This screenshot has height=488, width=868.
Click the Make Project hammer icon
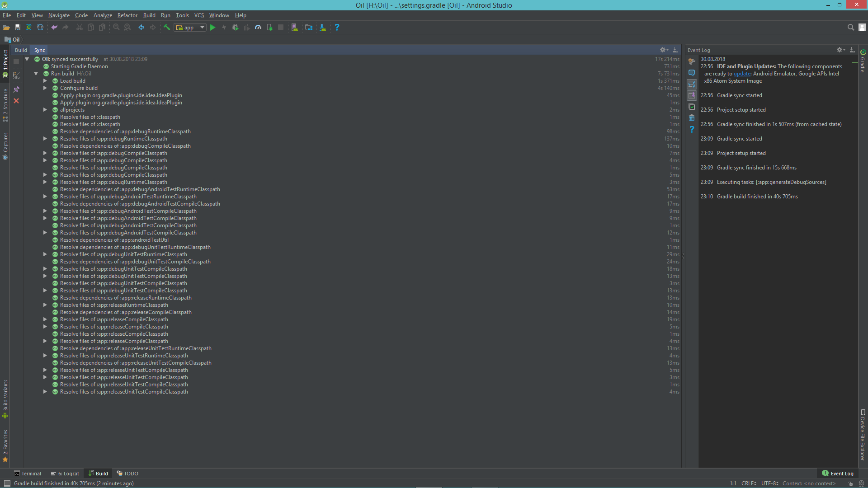point(166,28)
